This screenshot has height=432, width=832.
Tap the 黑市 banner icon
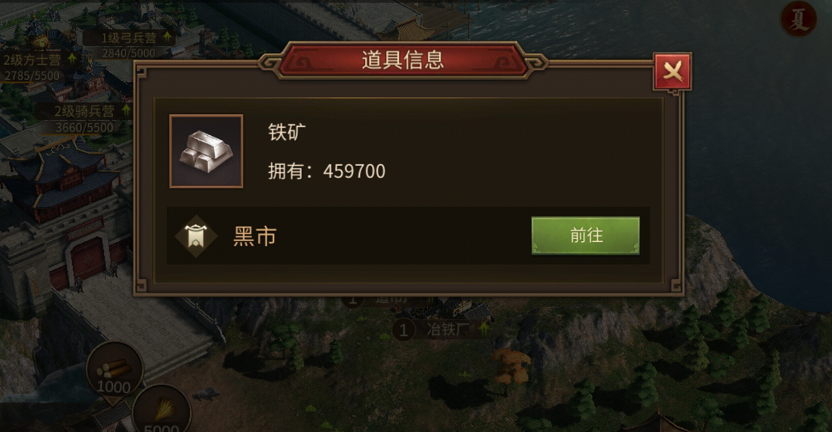point(196,236)
